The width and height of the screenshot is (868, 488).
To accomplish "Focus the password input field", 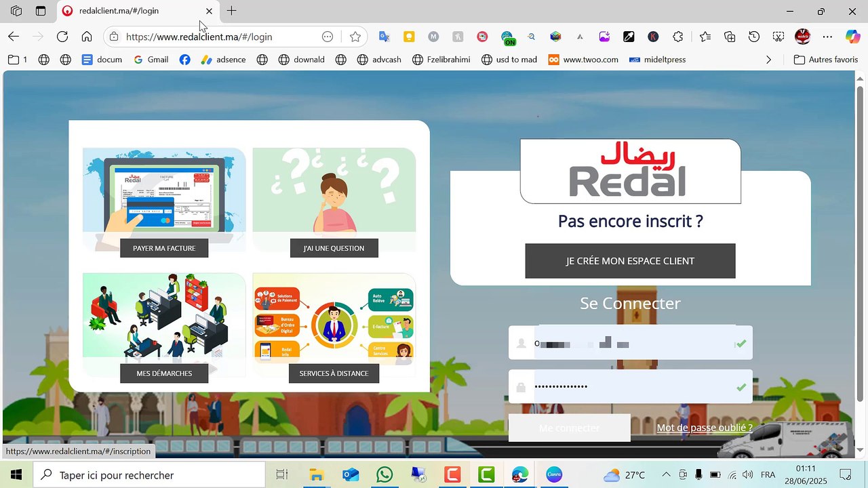I will click(x=631, y=386).
